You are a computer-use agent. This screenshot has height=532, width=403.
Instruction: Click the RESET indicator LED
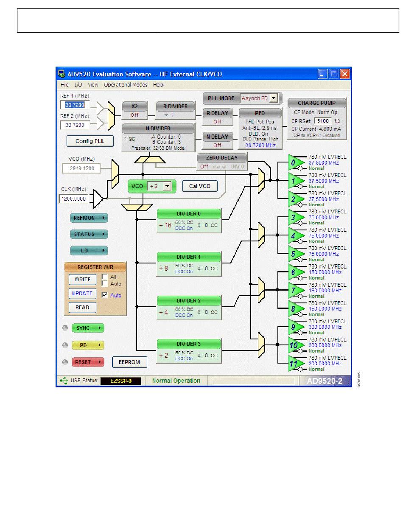[65, 362]
